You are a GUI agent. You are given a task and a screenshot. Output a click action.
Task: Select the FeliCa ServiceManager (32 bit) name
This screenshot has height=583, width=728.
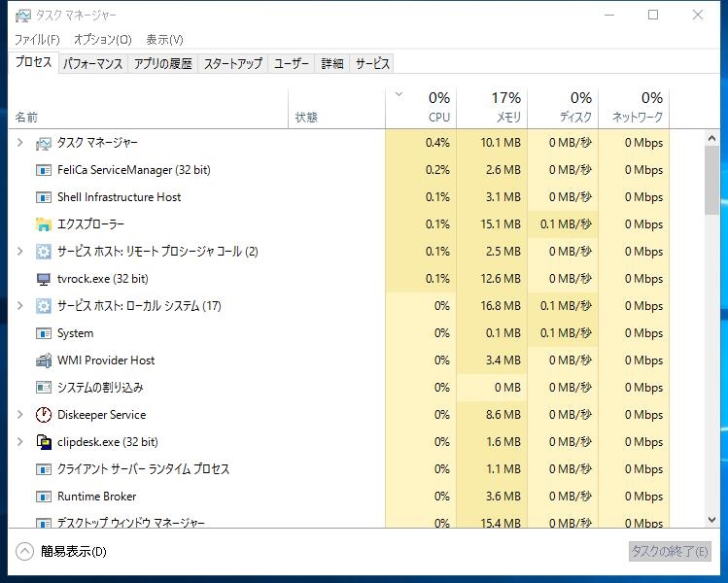(134, 170)
